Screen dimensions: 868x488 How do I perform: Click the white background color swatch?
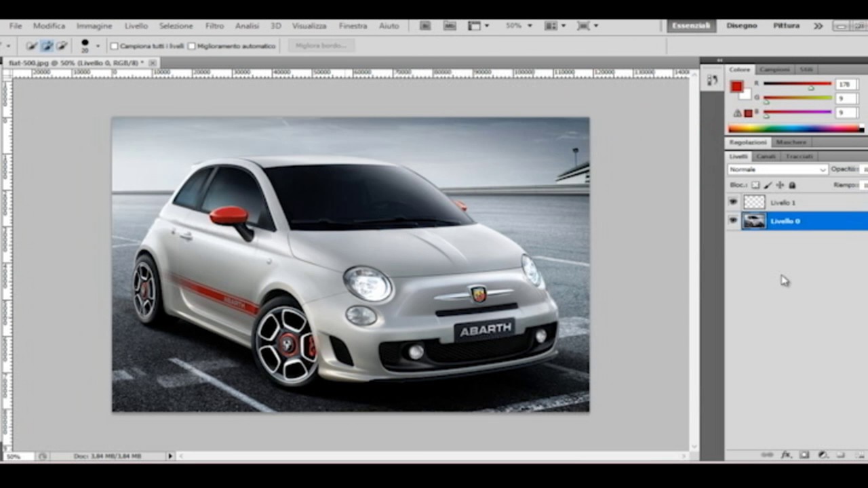(x=746, y=95)
